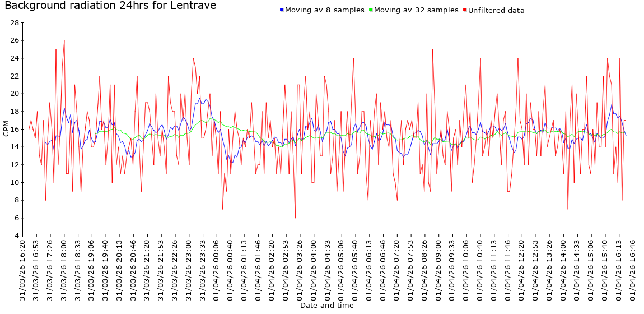Select the 31/03/26 18:00 x-axis tick label

tap(64, 270)
